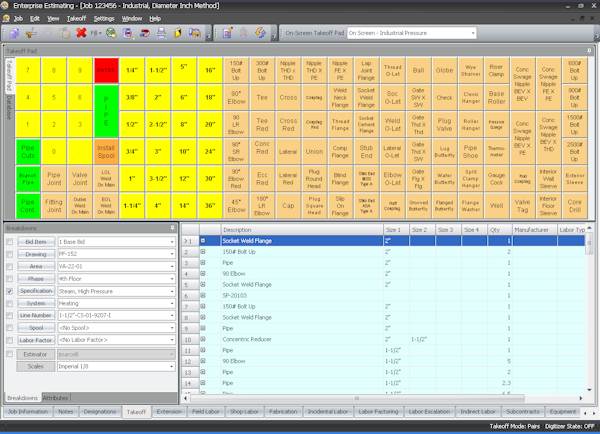Click the orange-blue refresh arrows icon

point(260,33)
